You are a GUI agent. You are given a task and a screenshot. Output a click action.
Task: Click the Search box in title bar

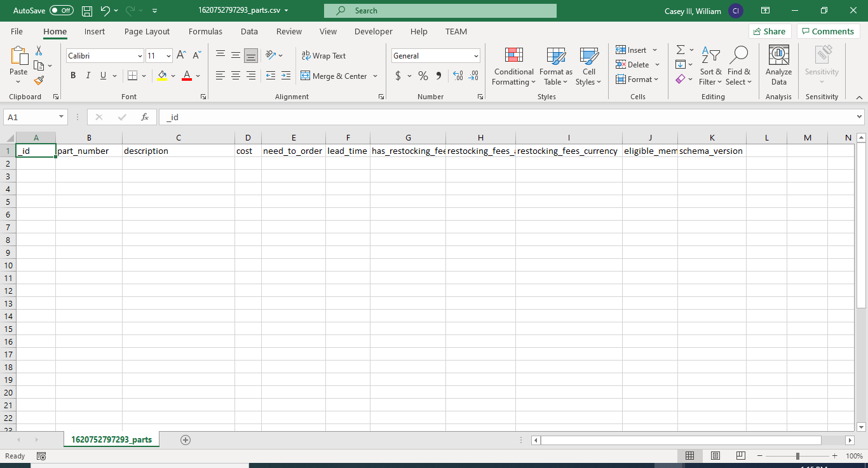(x=440, y=11)
